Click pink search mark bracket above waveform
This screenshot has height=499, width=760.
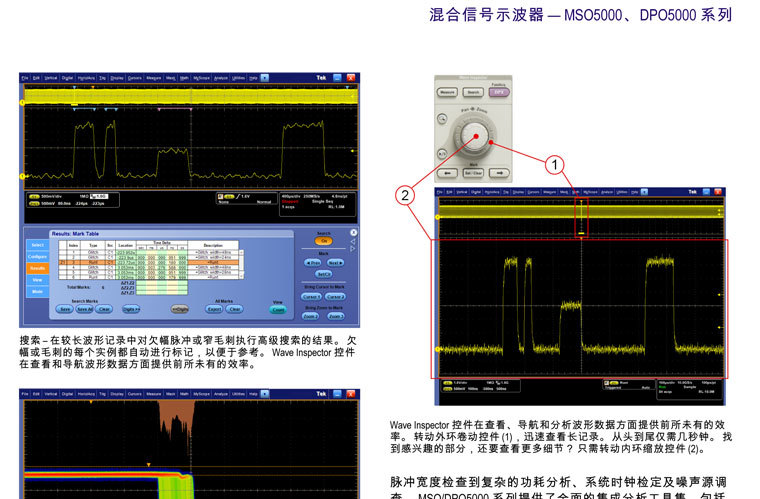click(x=175, y=109)
